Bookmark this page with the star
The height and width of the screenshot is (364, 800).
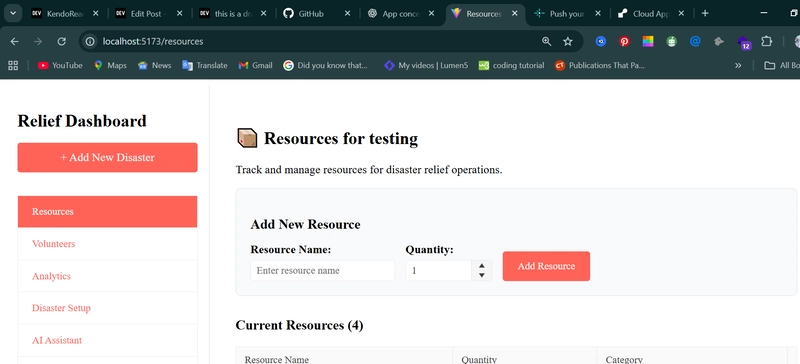point(568,41)
